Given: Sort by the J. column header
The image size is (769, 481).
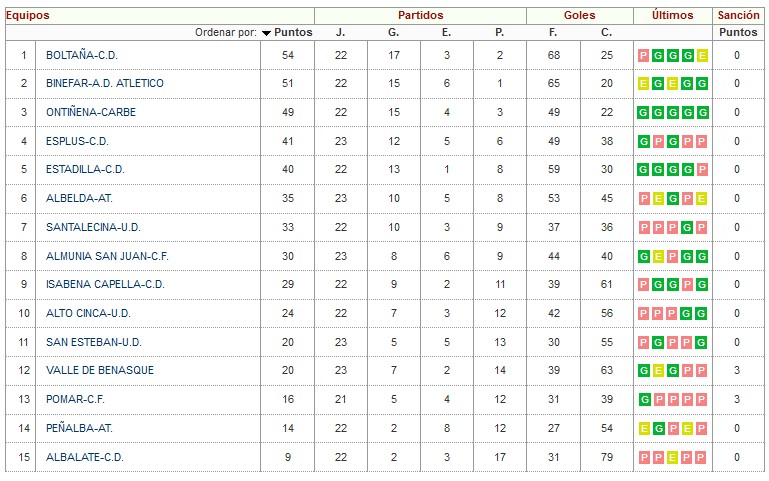Looking at the screenshot, I should 340,32.
